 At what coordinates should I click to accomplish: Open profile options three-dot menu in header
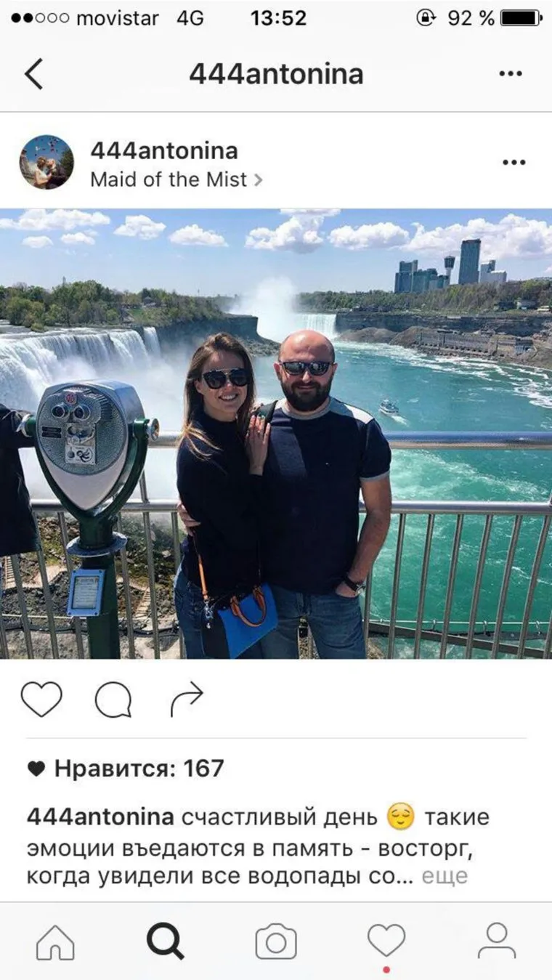pos(511,74)
